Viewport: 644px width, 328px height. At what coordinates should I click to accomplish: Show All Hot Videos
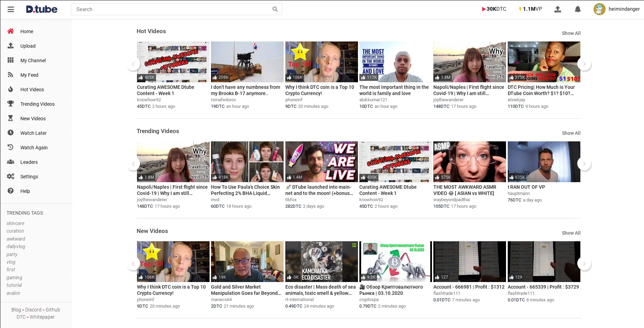571,33
